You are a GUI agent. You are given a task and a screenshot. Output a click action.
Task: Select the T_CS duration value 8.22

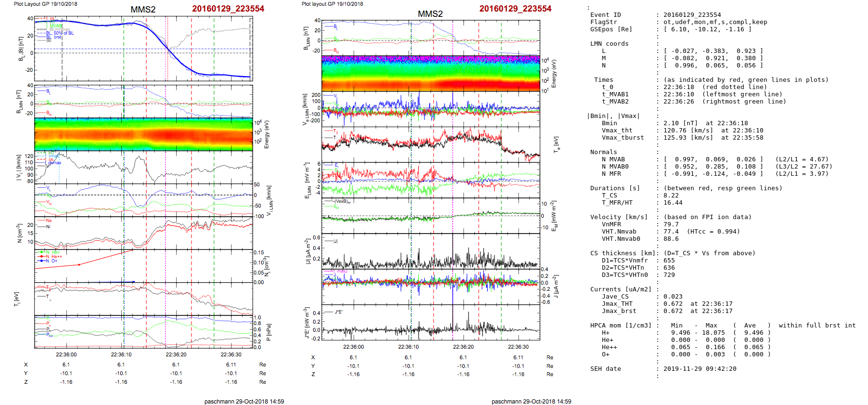pos(671,196)
